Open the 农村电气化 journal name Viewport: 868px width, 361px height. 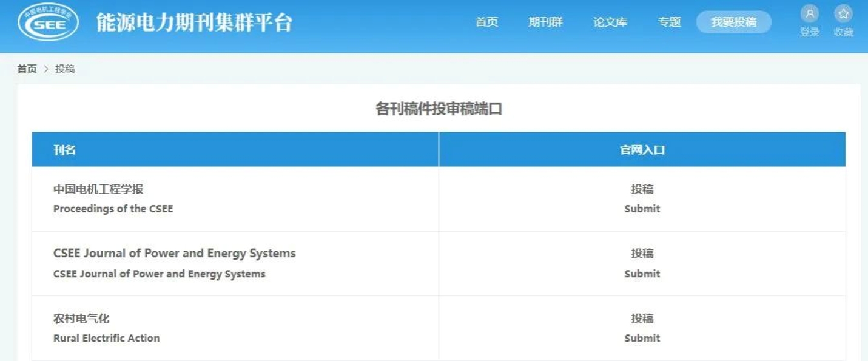pos(81,319)
